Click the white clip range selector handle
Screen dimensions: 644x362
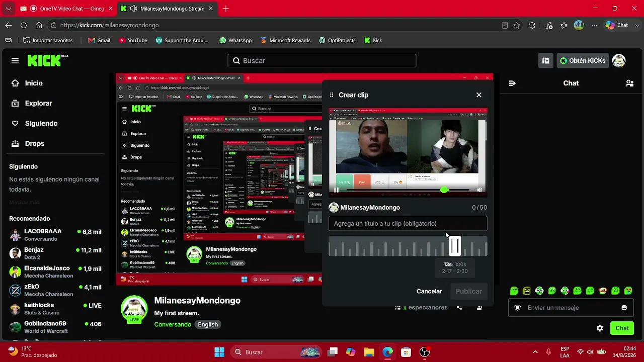pos(455,246)
